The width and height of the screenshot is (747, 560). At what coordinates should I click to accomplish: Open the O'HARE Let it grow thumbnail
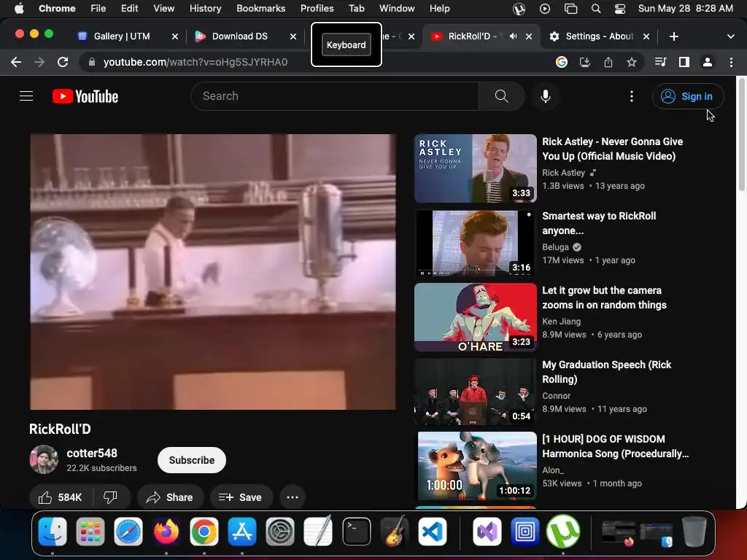[x=476, y=317]
